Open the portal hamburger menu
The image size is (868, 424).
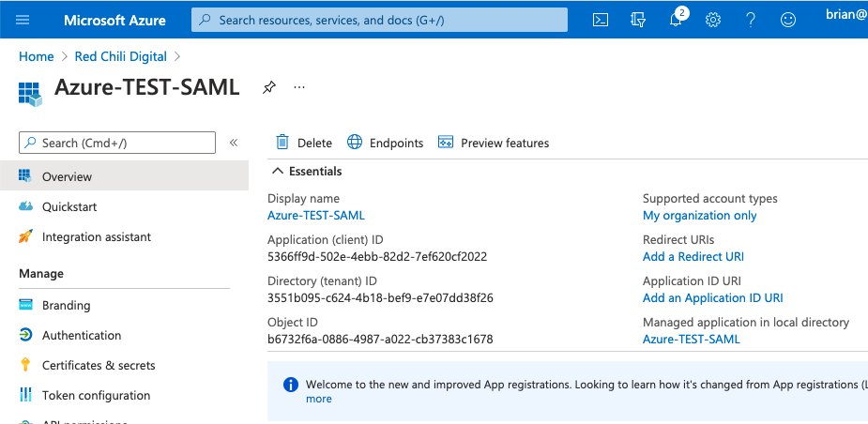click(x=23, y=20)
